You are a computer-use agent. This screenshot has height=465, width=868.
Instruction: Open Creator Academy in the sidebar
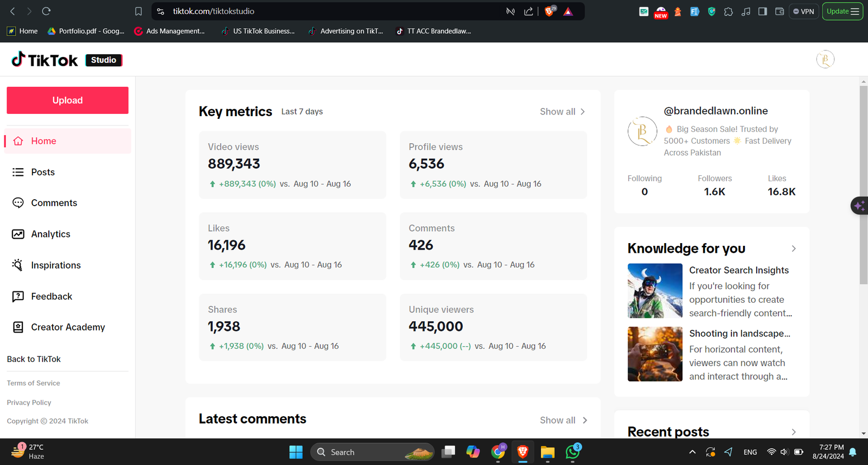pyautogui.click(x=68, y=327)
